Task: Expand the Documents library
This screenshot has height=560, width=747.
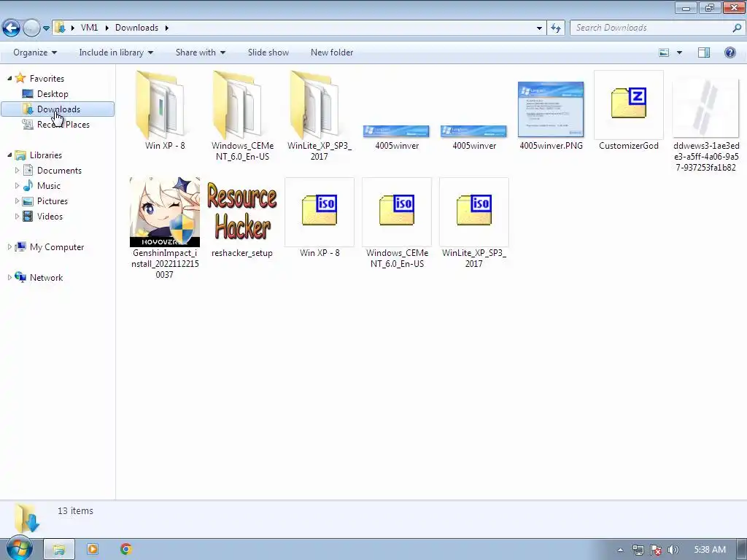Action: (18, 170)
